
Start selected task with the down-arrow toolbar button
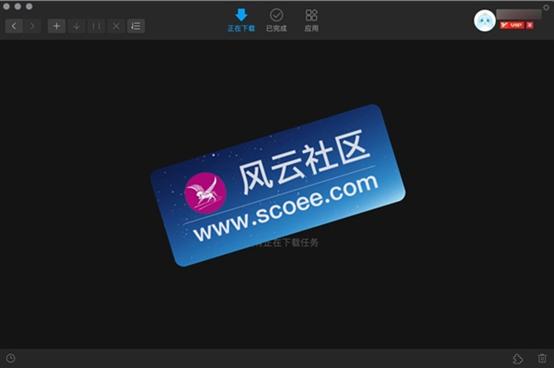(76, 26)
